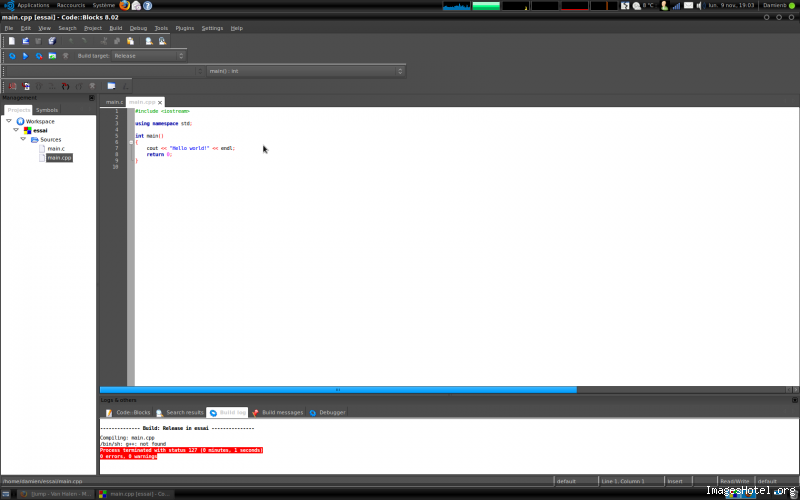Collapse the Sources folder node

click(23, 139)
